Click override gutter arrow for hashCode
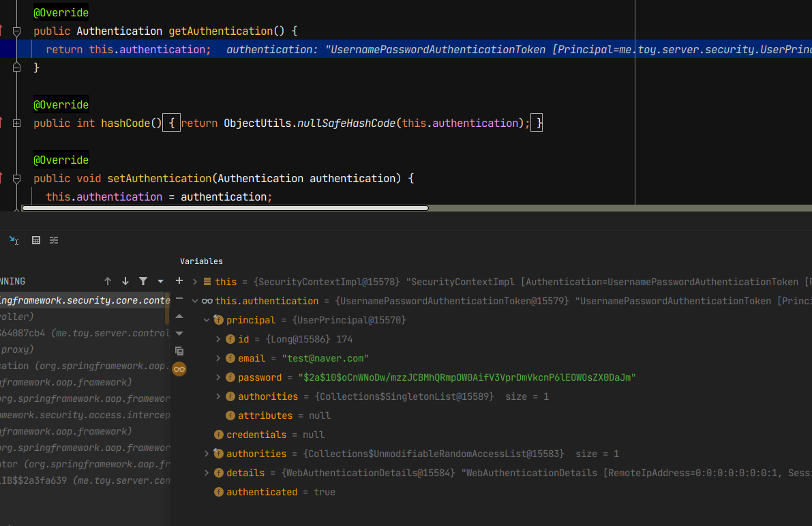Viewport: 812px width, 526px height. tap(1, 123)
